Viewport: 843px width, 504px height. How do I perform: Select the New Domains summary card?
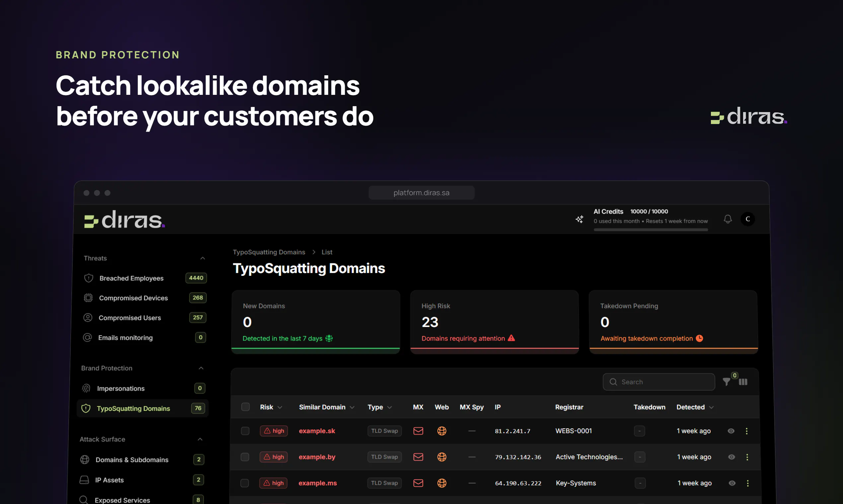(315, 322)
